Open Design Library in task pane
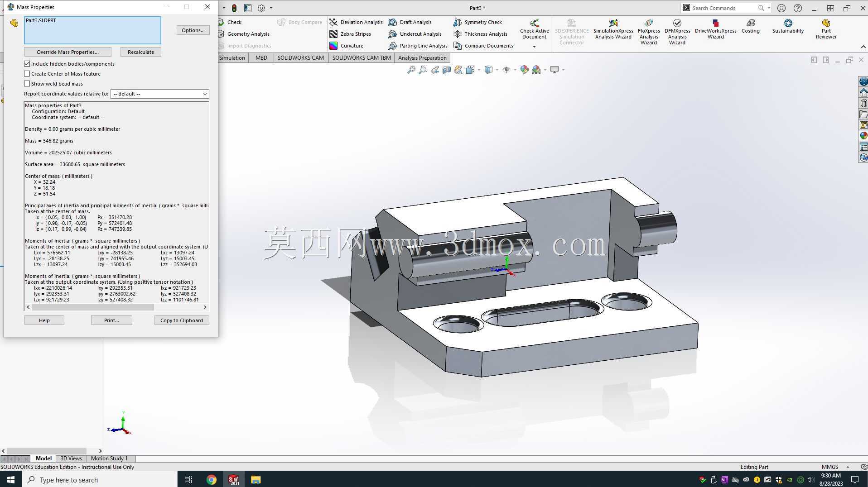868x487 pixels. click(863, 103)
